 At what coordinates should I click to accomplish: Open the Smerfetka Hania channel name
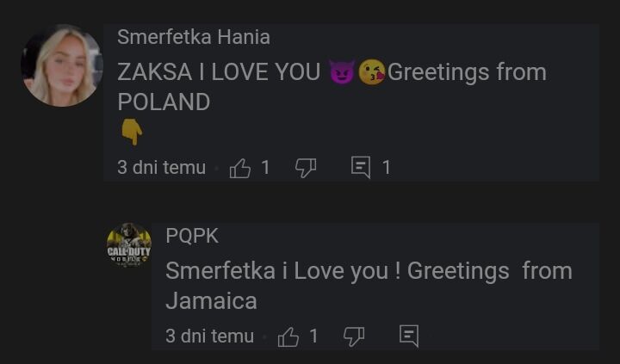coord(194,37)
